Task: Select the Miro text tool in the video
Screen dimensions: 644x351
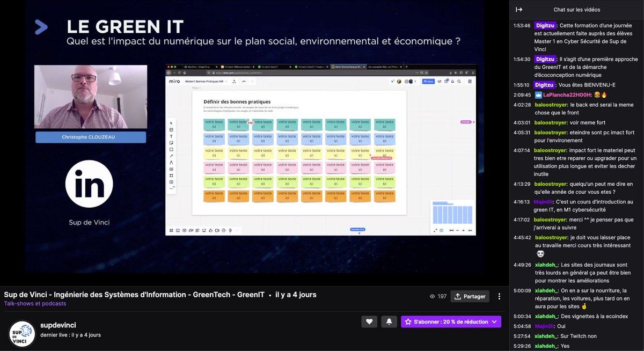Action: pyautogui.click(x=172, y=136)
